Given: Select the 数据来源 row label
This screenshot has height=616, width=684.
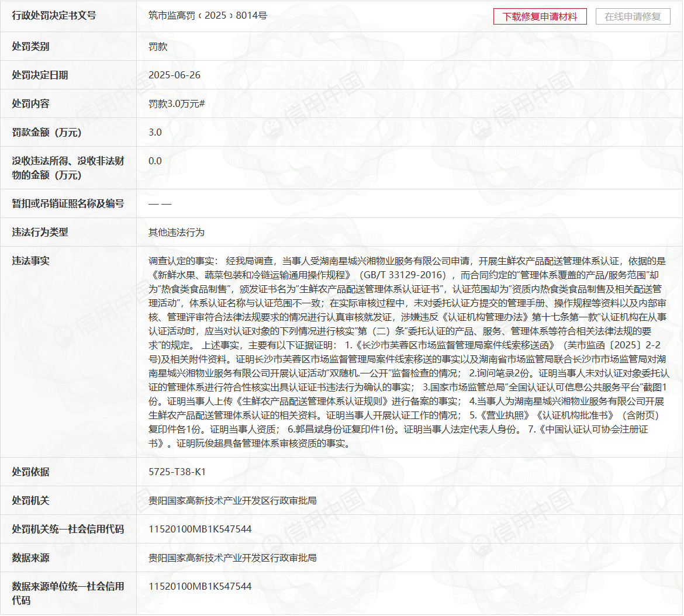Looking at the screenshot, I should click(x=30, y=558).
